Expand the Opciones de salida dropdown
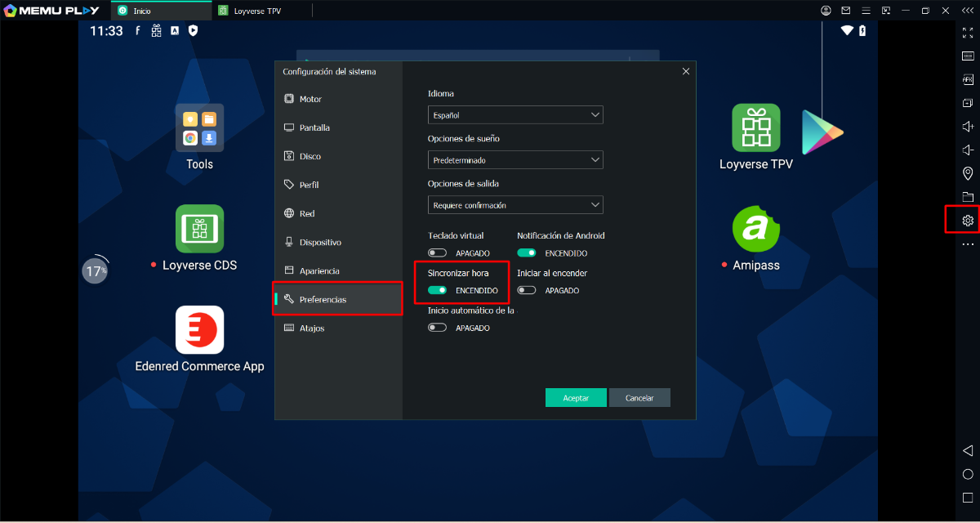980x523 pixels. 515,205
